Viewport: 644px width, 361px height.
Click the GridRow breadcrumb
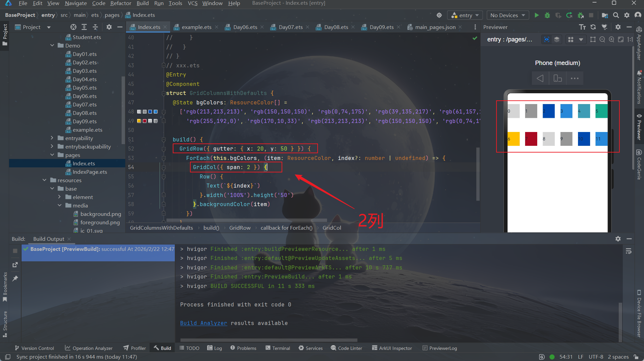tap(240, 228)
